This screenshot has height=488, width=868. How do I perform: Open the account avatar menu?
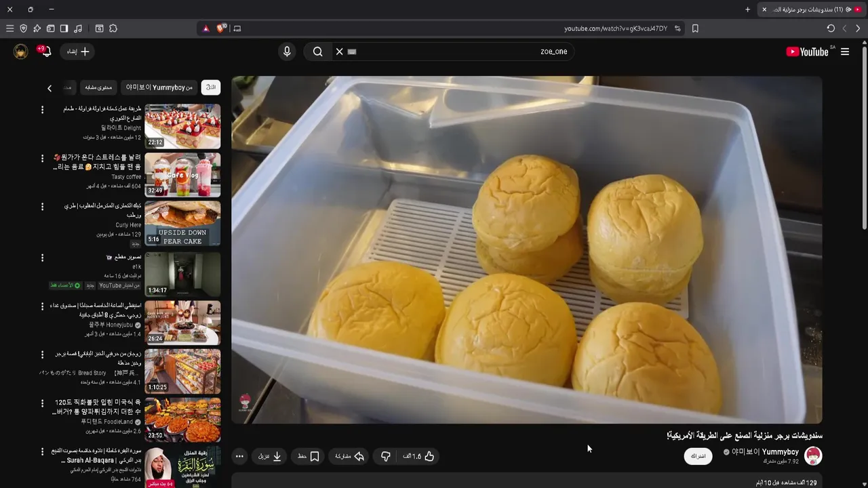(21, 52)
